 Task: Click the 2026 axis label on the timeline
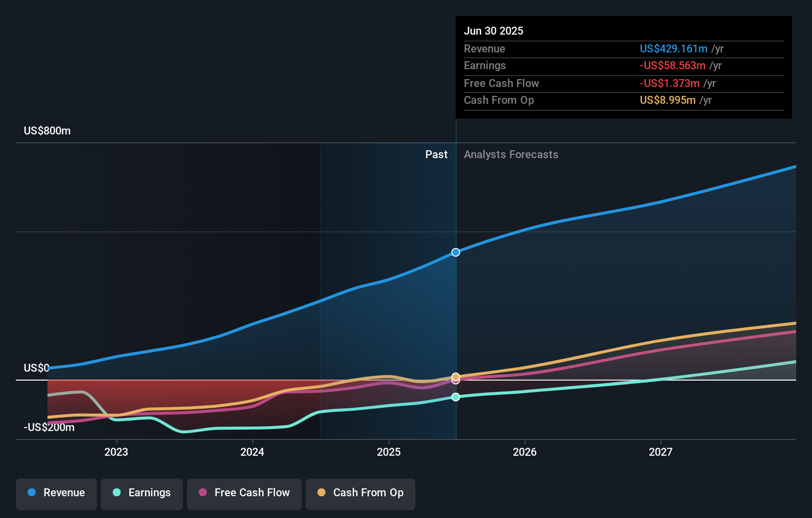(525, 452)
